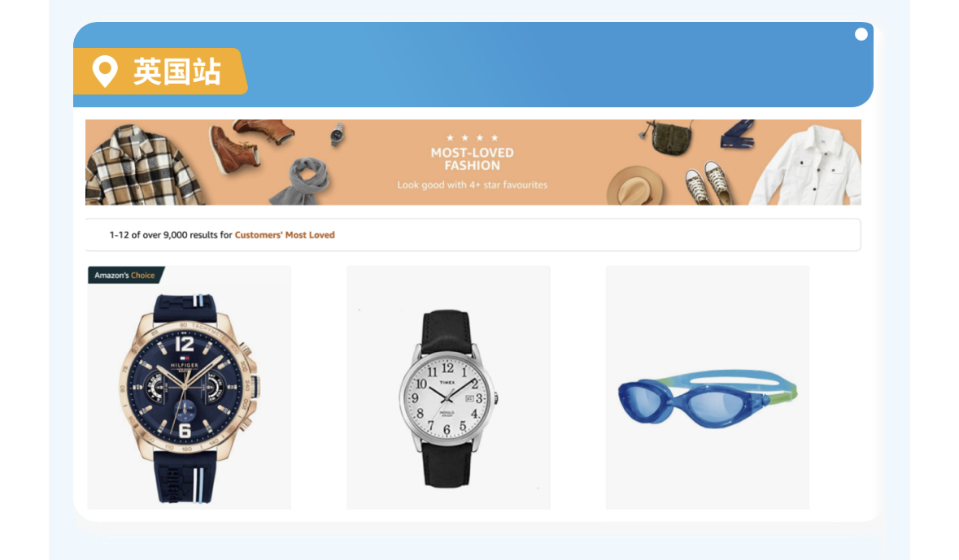Click the Amazon's Choice badge

click(126, 275)
